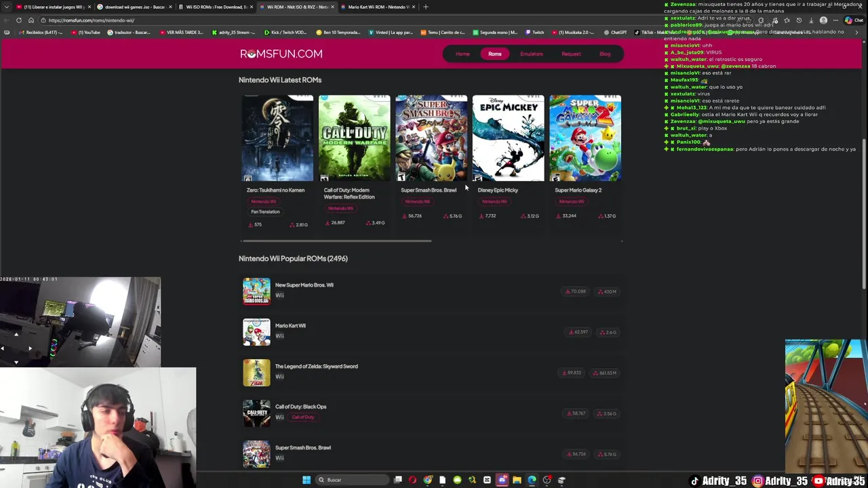The image size is (868, 488).
Task: Switch to the Wii ISO ROMs Free Download tab
Action: [x=216, y=7]
